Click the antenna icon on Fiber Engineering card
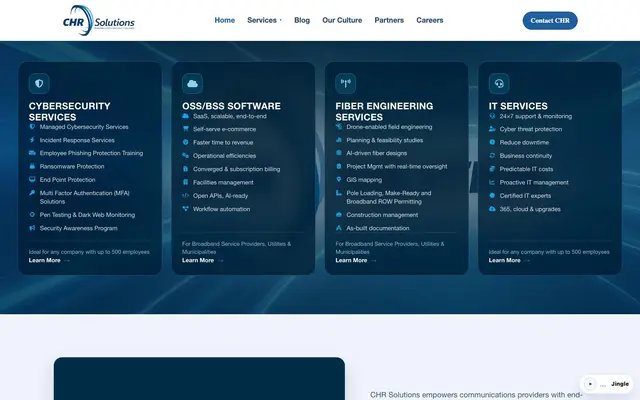The height and width of the screenshot is (400, 640). pyautogui.click(x=346, y=83)
